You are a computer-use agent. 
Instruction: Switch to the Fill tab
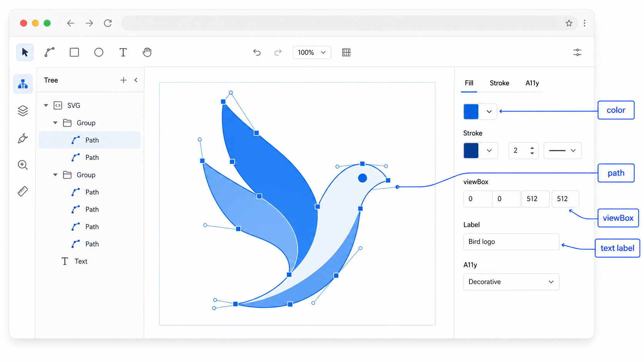point(469,83)
